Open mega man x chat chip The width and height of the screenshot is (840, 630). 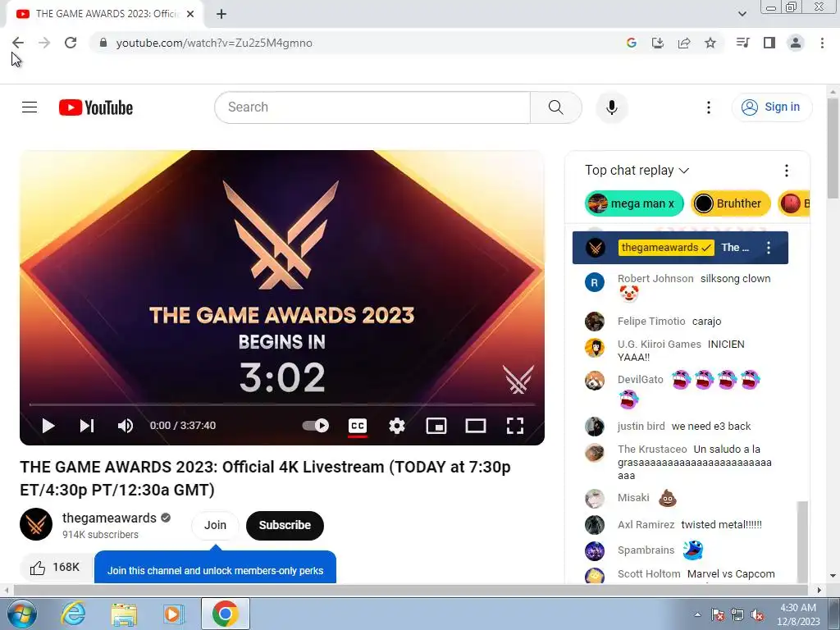(634, 203)
